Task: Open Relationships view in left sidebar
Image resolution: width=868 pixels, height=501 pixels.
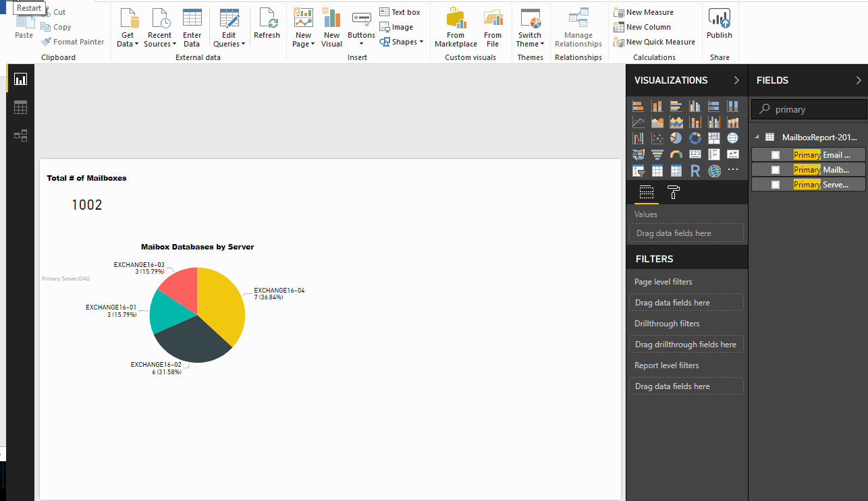Action: pos(20,136)
